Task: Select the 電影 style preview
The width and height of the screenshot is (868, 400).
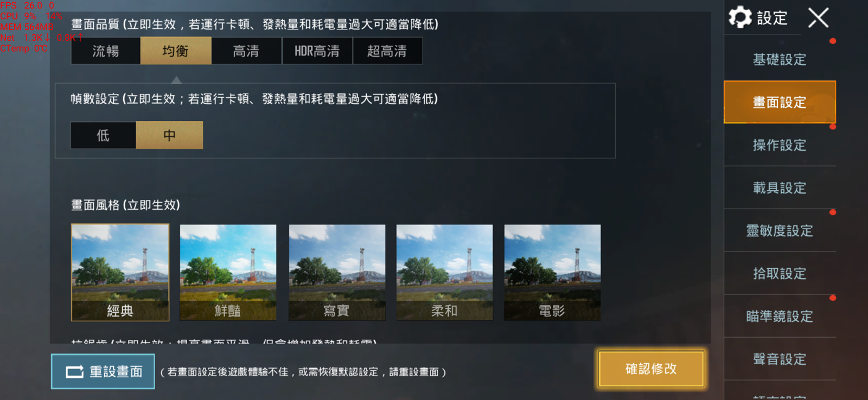Action: click(552, 273)
